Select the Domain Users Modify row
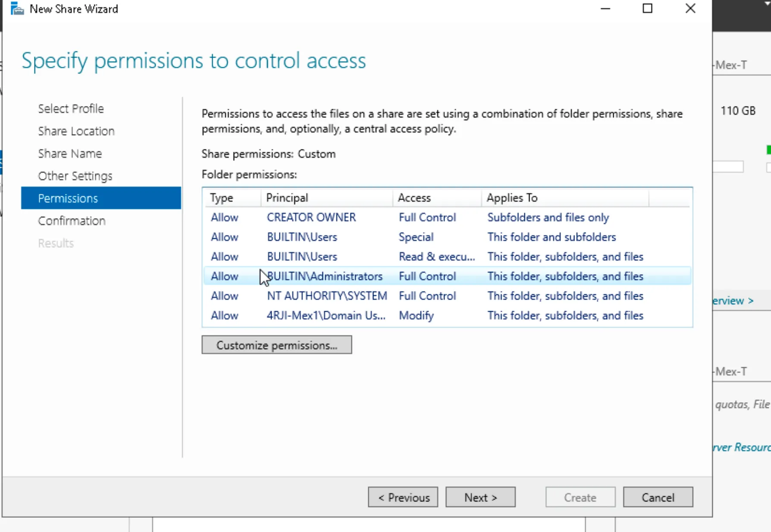Image resolution: width=771 pixels, height=532 pixels. 326,315
